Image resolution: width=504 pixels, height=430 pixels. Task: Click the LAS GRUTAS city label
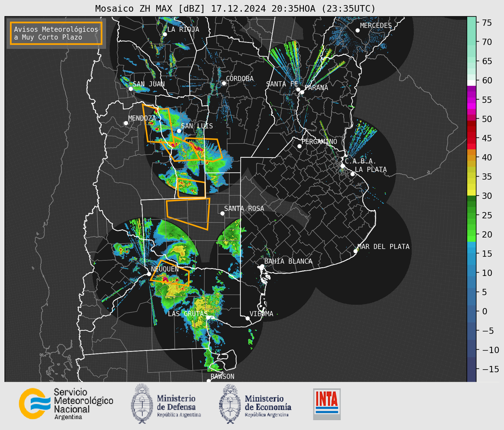188,314
